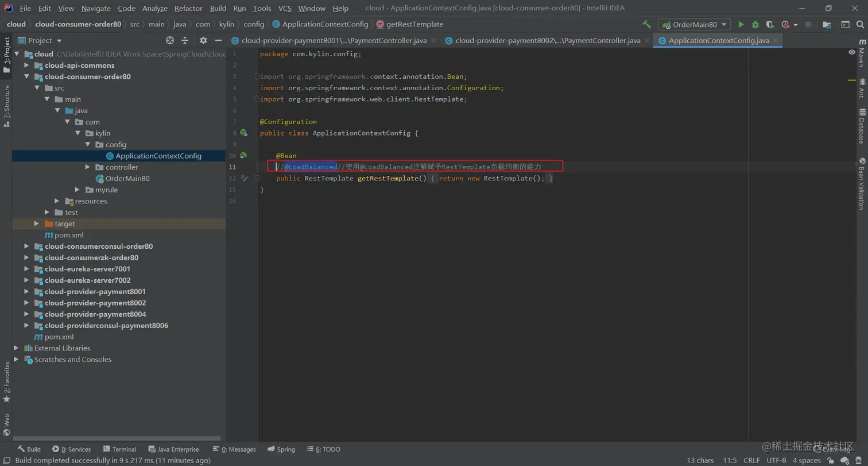Expand target folder

point(37,224)
